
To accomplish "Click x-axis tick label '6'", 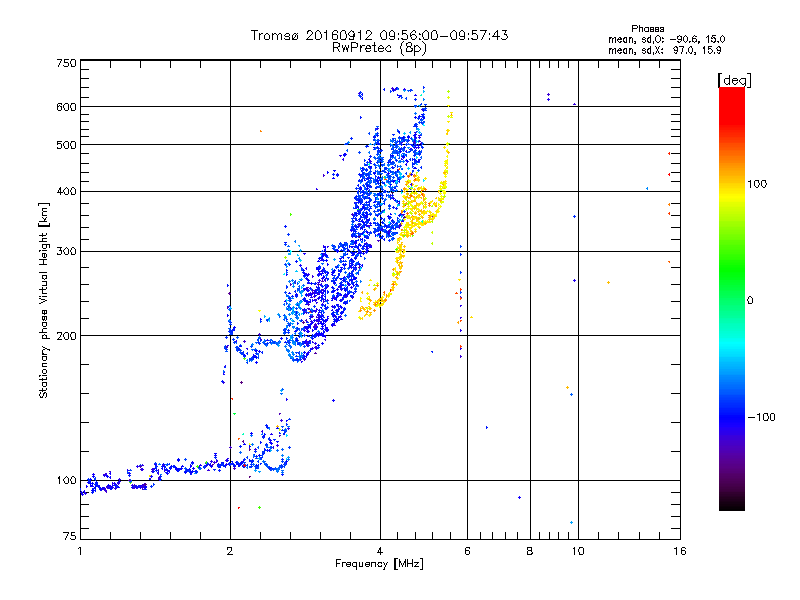I will (467, 551).
